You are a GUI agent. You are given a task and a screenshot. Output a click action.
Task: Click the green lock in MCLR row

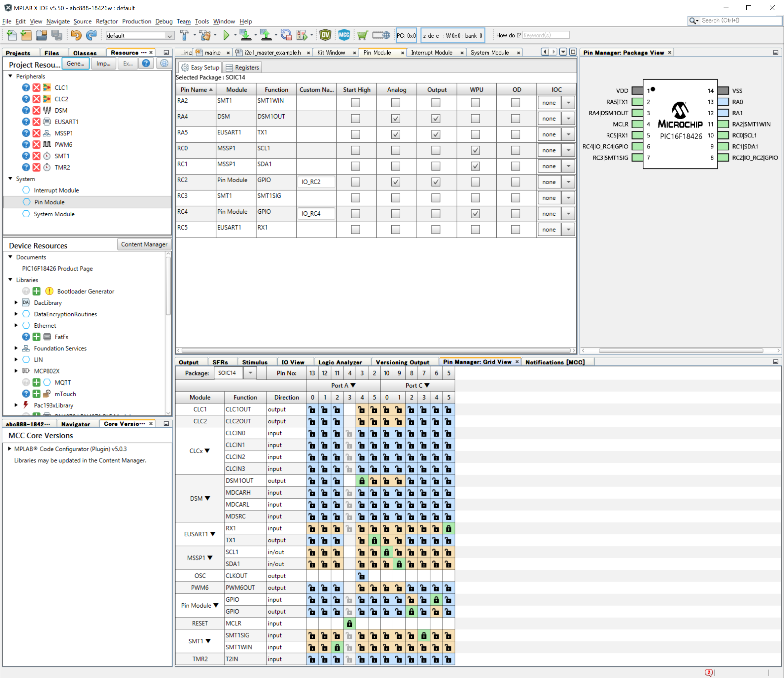click(x=350, y=624)
